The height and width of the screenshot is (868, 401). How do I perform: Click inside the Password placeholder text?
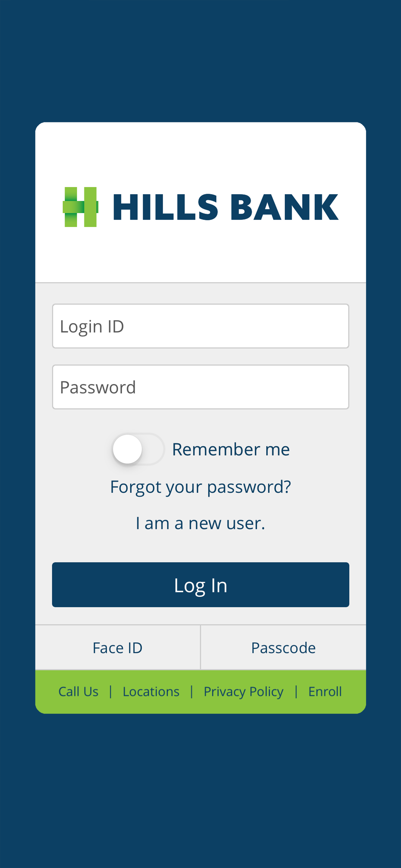[99, 387]
